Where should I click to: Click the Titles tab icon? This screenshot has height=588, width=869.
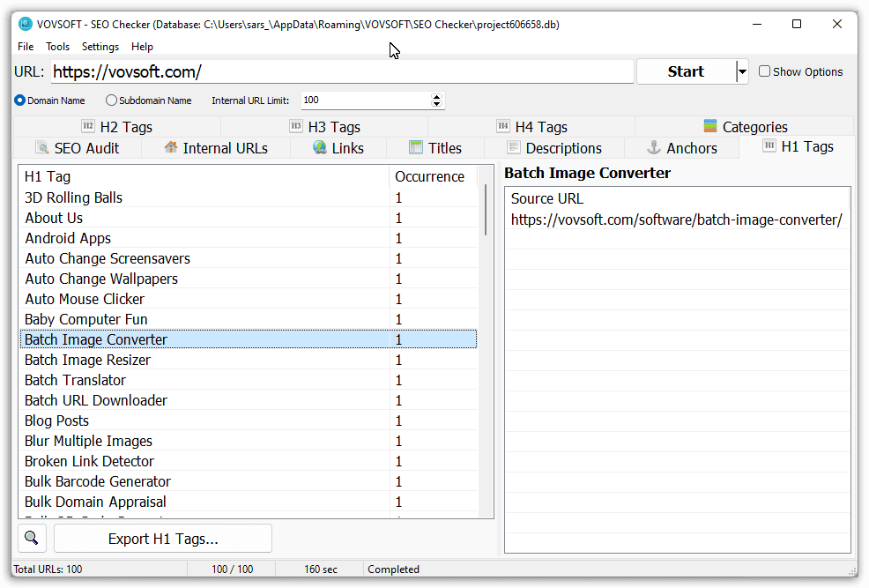pyautogui.click(x=416, y=147)
